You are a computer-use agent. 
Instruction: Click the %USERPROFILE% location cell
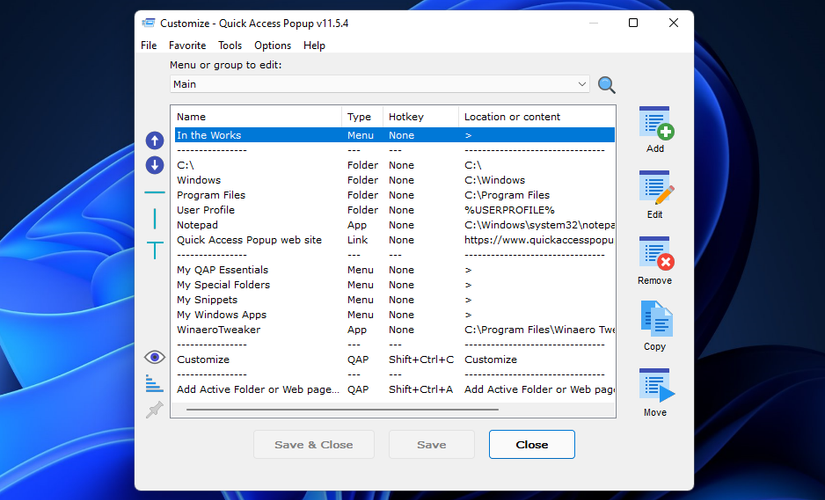(x=509, y=210)
